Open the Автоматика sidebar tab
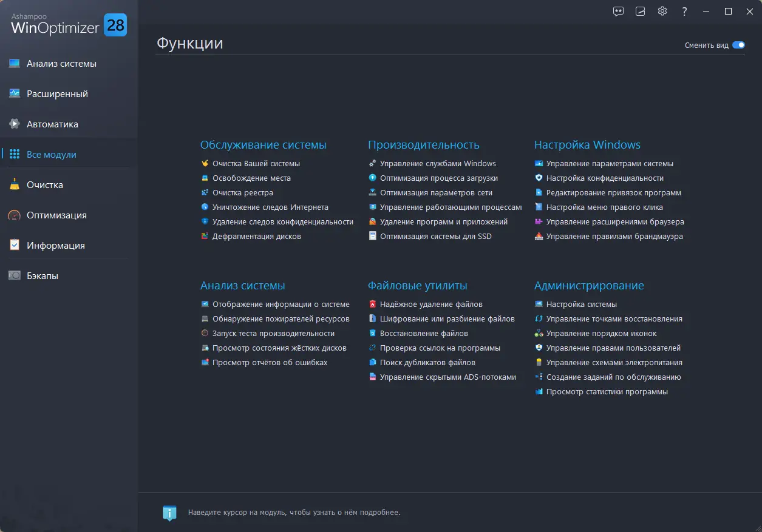762x532 pixels. pyautogui.click(x=69, y=124)
